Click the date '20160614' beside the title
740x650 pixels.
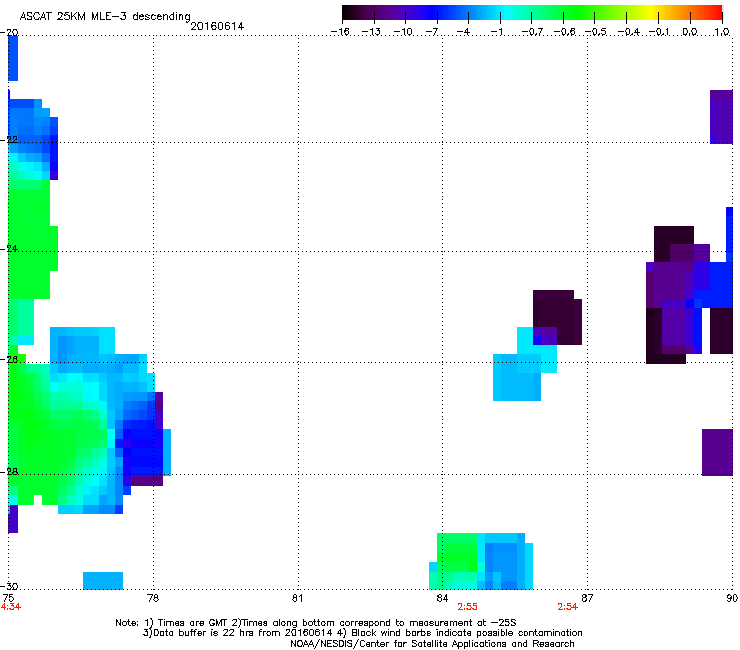click(217, 26)
